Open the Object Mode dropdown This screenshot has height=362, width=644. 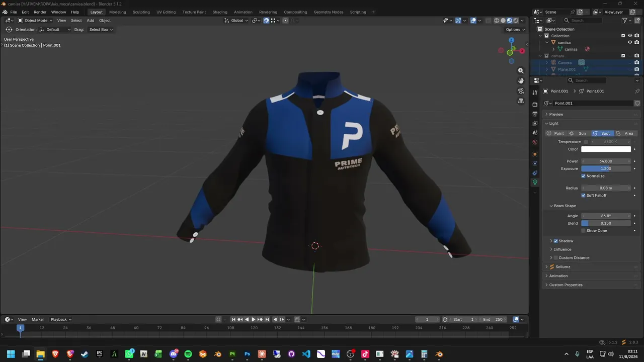click(x=35, y=21)
